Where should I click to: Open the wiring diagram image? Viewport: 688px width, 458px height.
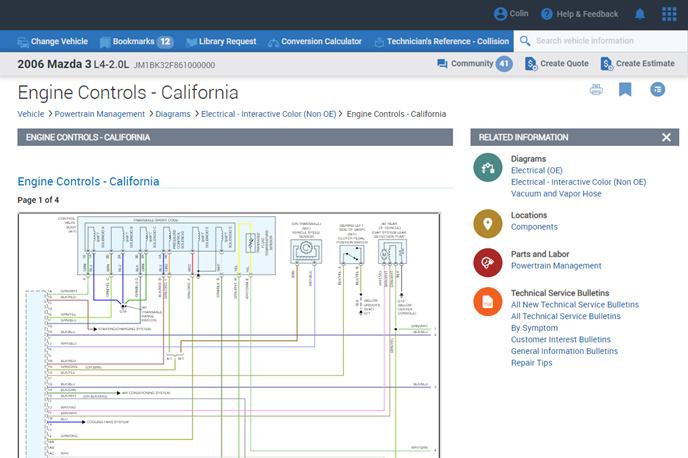click(229, 335)
